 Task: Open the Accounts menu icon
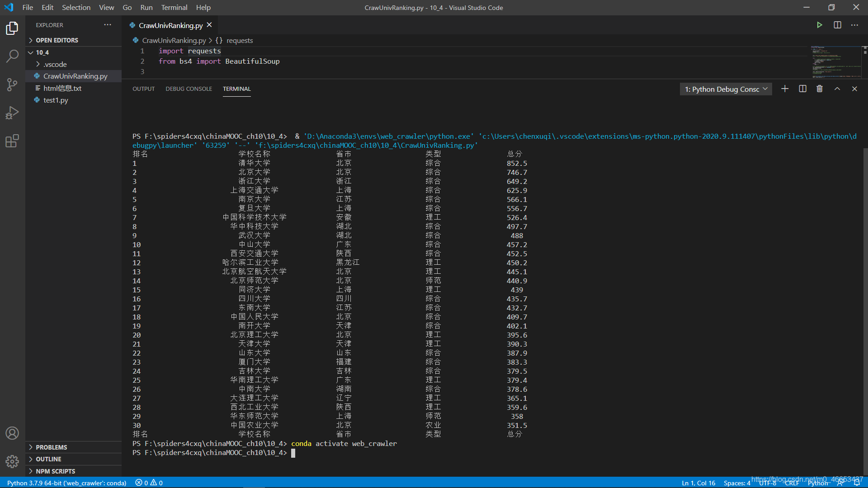pos(12,433)
